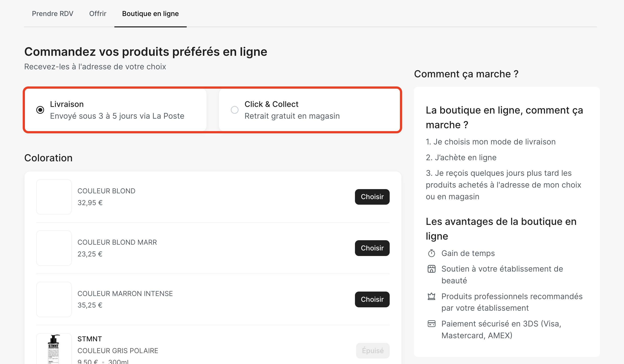The image size is (624, 364).
Task: Click the storefront icon beside Soutien à votre établissement
Action: (x=431, y=269)
